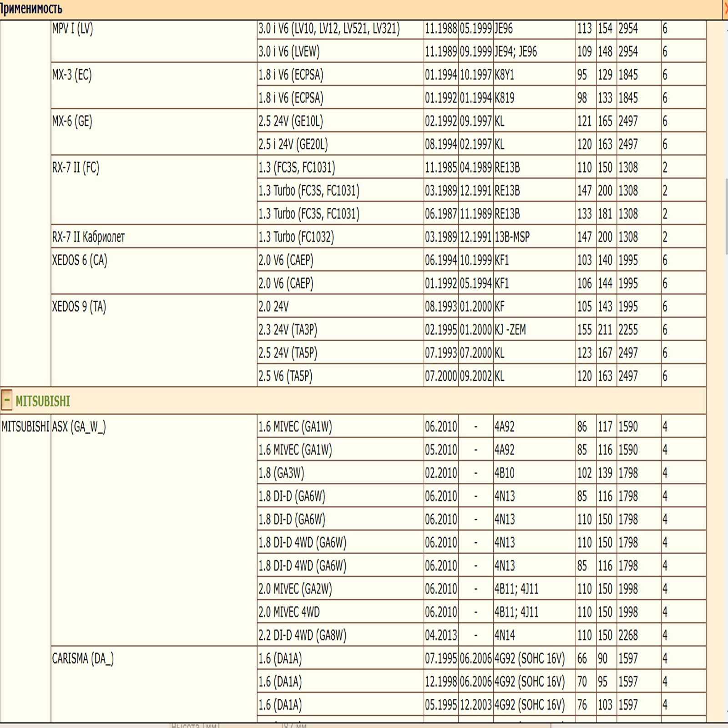728x728 pixels.
Task: Select the MX-3 (EC) model cell
Action: click(x=72, y=75)
